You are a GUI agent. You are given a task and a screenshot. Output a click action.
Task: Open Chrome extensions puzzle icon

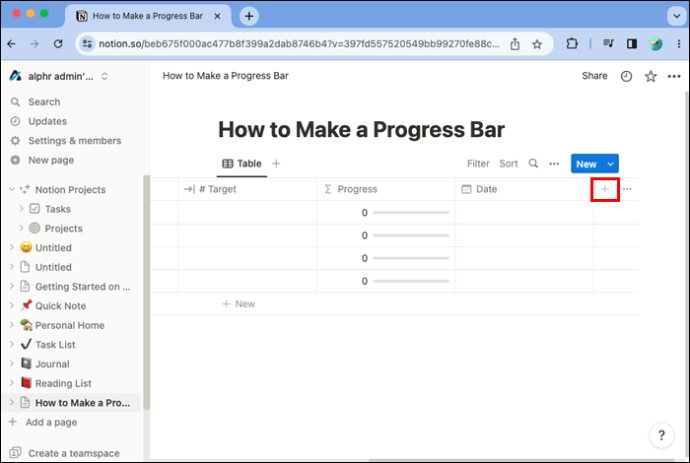(x=572, y=44)
